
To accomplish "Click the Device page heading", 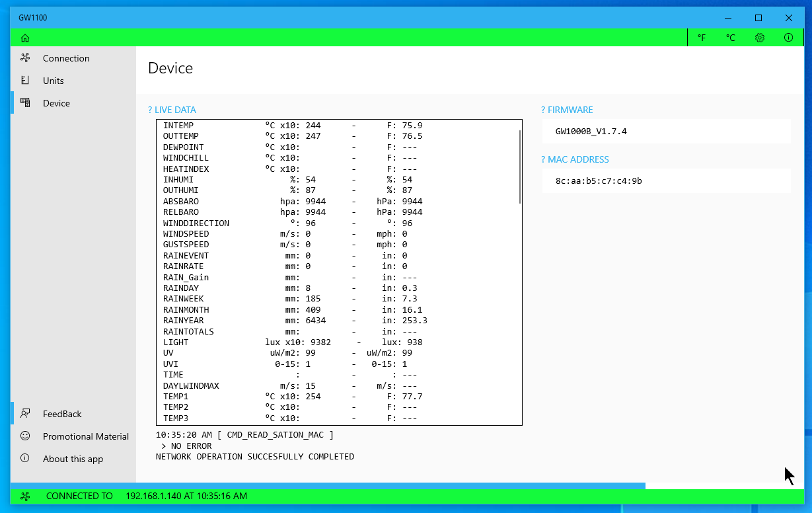I will coord(170,68).
